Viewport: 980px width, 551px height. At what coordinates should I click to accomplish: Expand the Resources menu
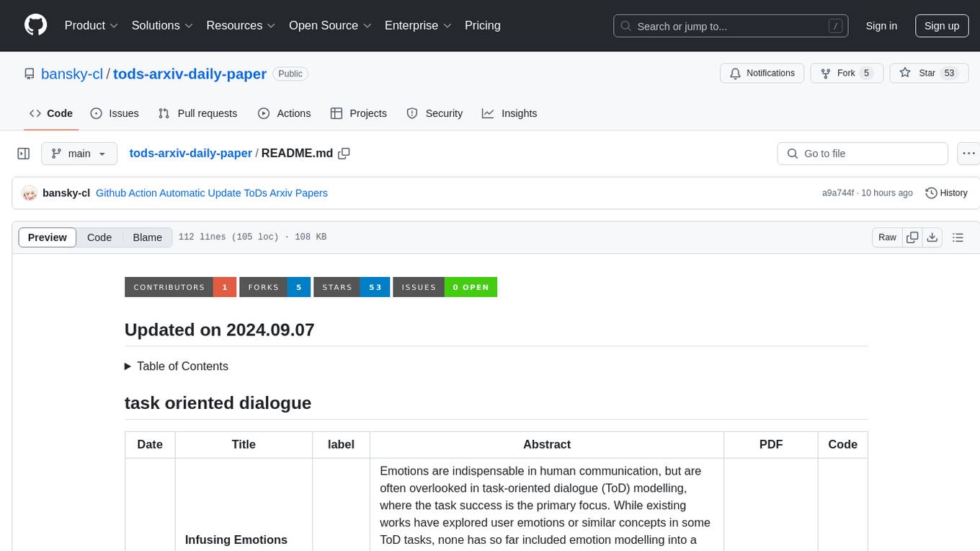tap(241, 25)
